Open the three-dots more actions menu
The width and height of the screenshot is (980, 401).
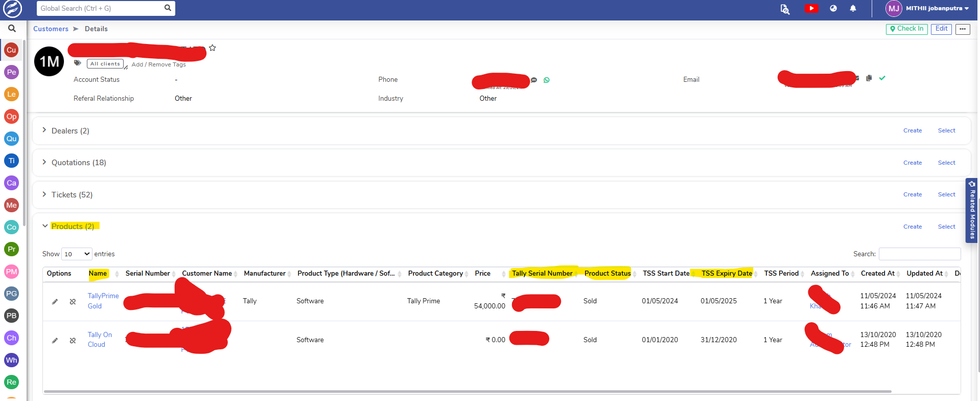[x=963, y=29]
